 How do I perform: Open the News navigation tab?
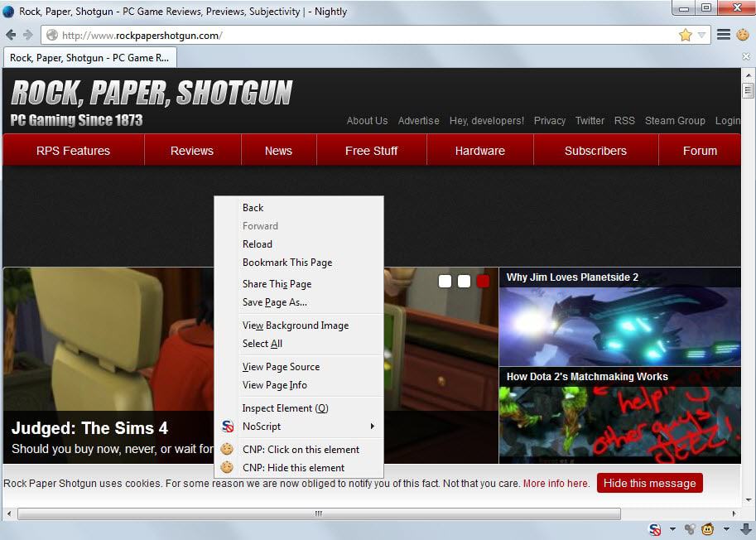[x=278, y=151]
